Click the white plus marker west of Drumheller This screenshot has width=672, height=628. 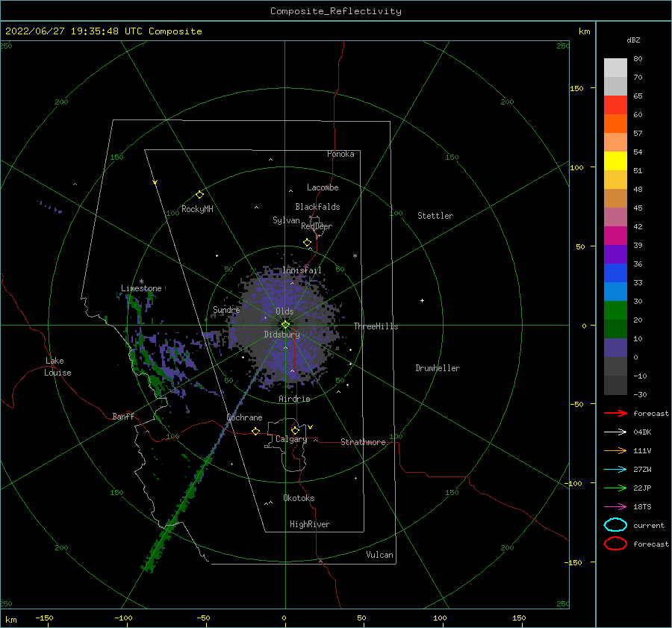(x=422, y=300)
